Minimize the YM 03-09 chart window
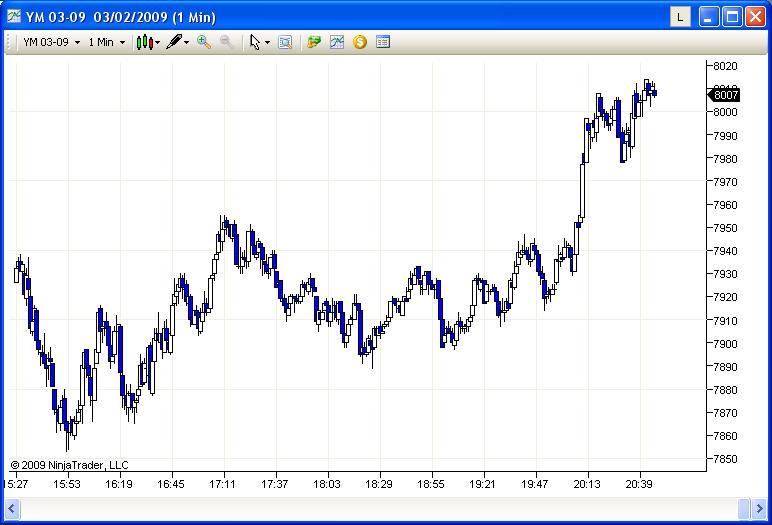The image size is (772, 525). [x=709, y=17]
